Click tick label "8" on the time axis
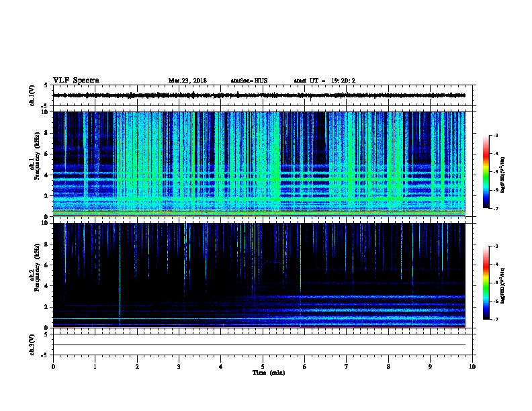The image size is (532, 411). (x=388, y=367)
